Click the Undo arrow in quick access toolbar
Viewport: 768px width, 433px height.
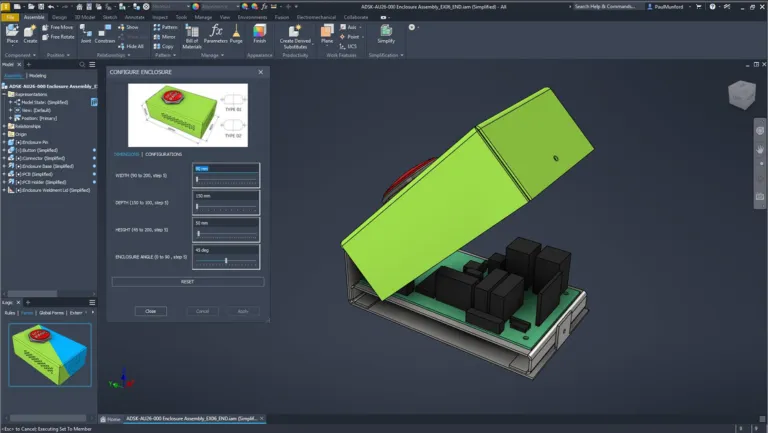tap(51, 6)
